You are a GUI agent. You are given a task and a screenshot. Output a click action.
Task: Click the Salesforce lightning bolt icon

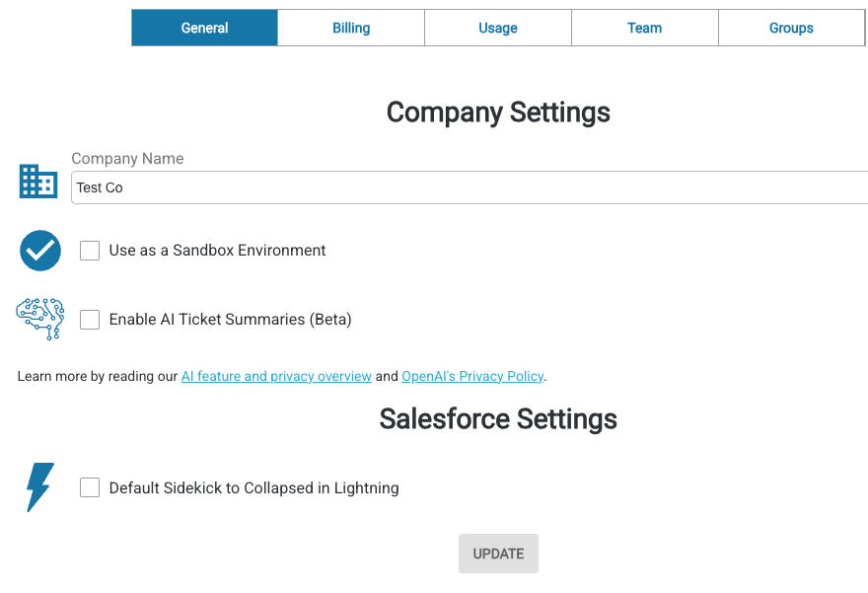point(40,487)
